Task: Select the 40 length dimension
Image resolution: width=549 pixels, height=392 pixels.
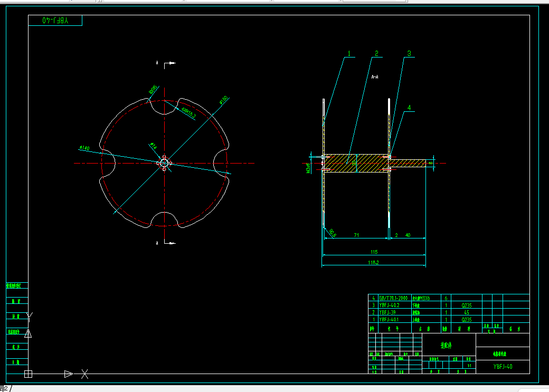Action: (x=408, y=235)
